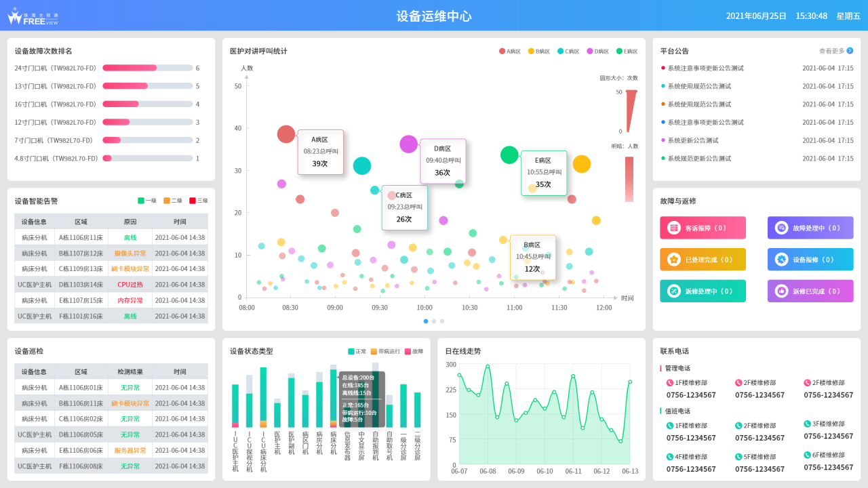
Task: Open the 人数 brightness visual map bar
Action: 629,179
